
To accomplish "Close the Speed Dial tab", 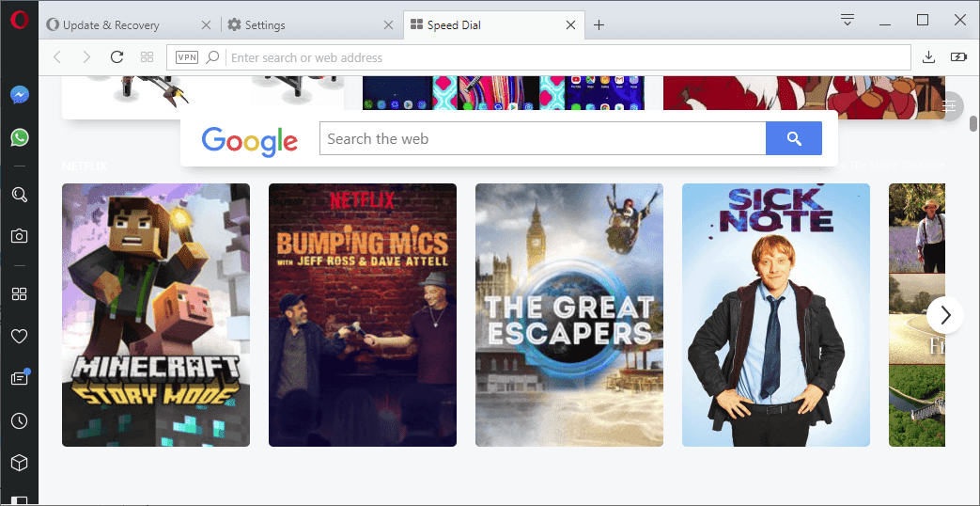I will (570, 25).
